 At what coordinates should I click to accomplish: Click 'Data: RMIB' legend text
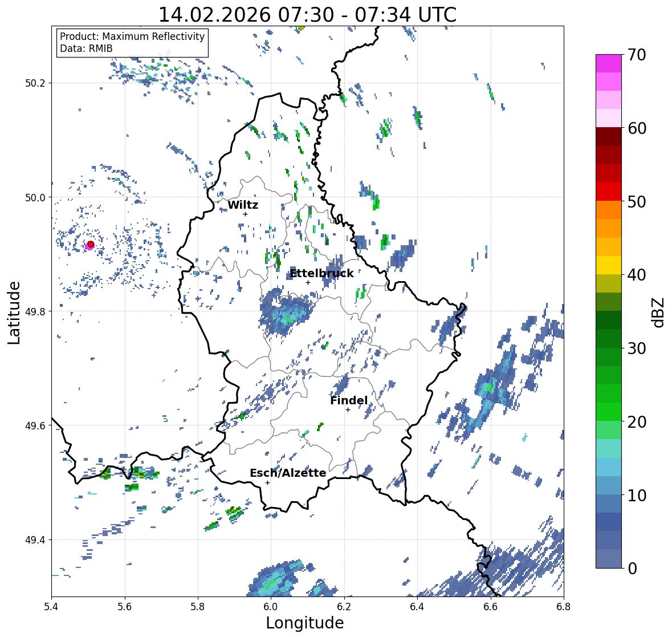(86, 48)
